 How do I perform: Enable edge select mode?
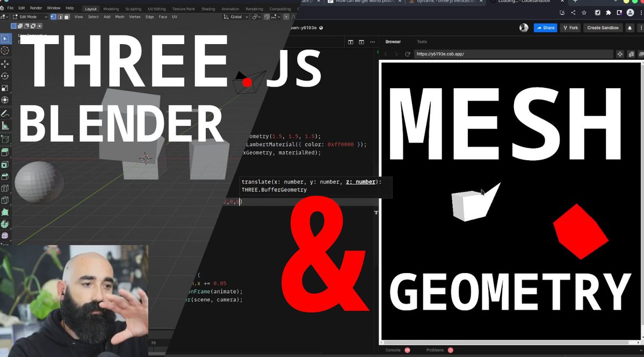(x=60, y=17)
